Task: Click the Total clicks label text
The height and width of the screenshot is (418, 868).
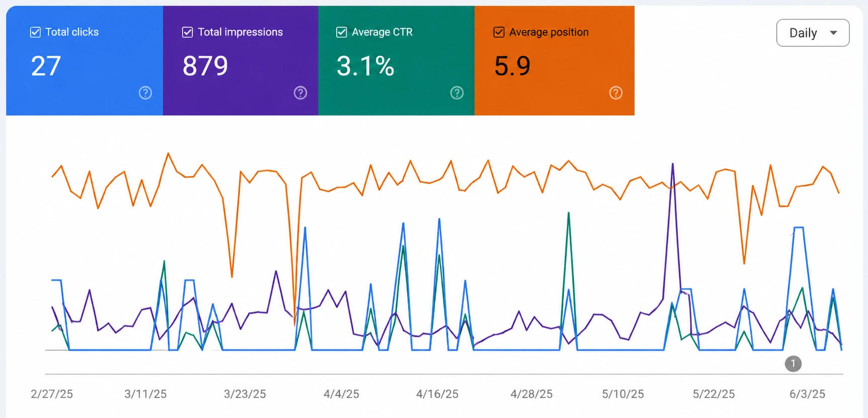Action: pyautogui.click(x=72, y=32)
